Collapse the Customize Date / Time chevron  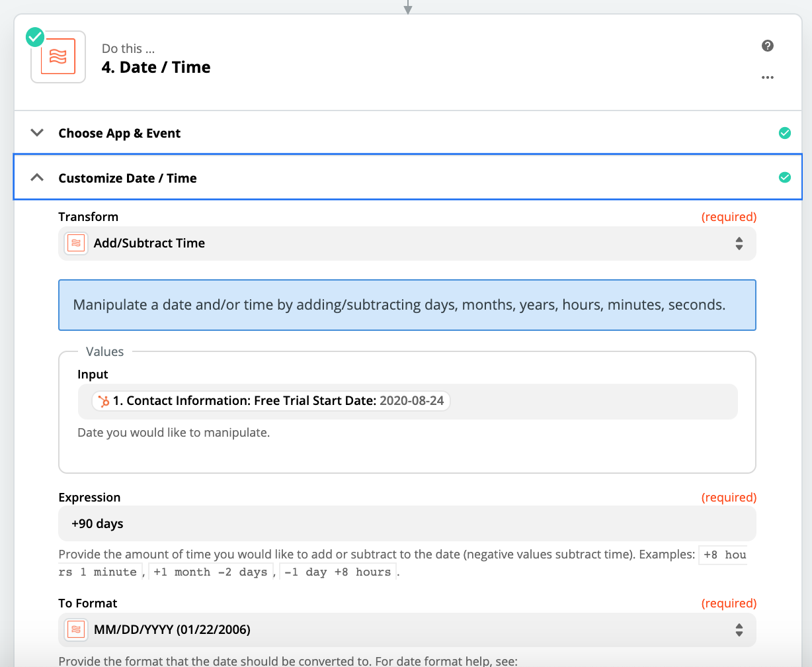click(x=38, y=177)
